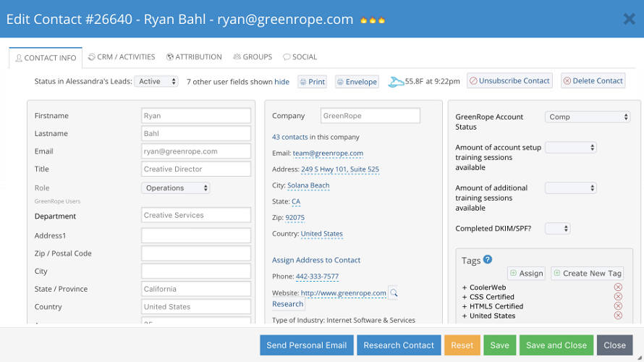Open the Completed DKIM/SPF dropdown
This screenshot has height=362, width=644.
[x=557, y=229]
